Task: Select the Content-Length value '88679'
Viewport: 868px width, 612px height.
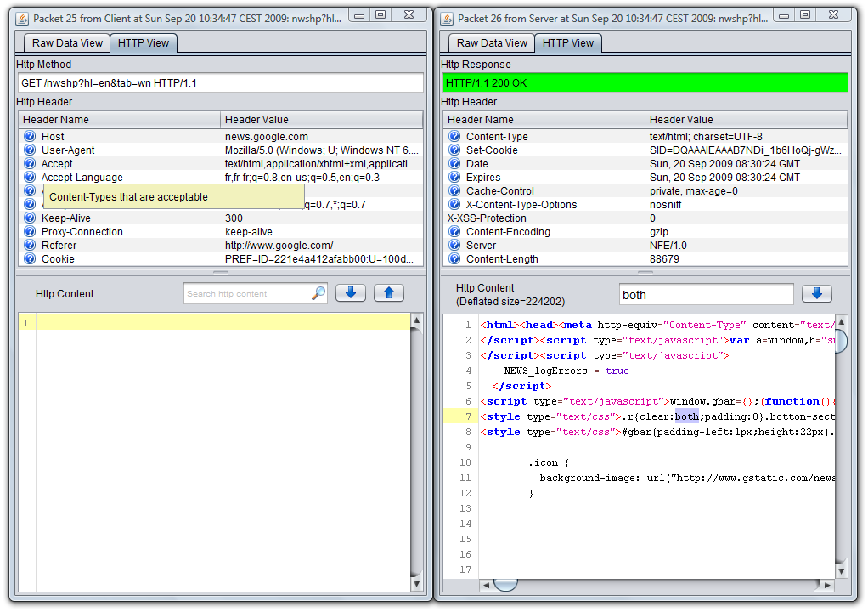Action: tap(664, 258)
